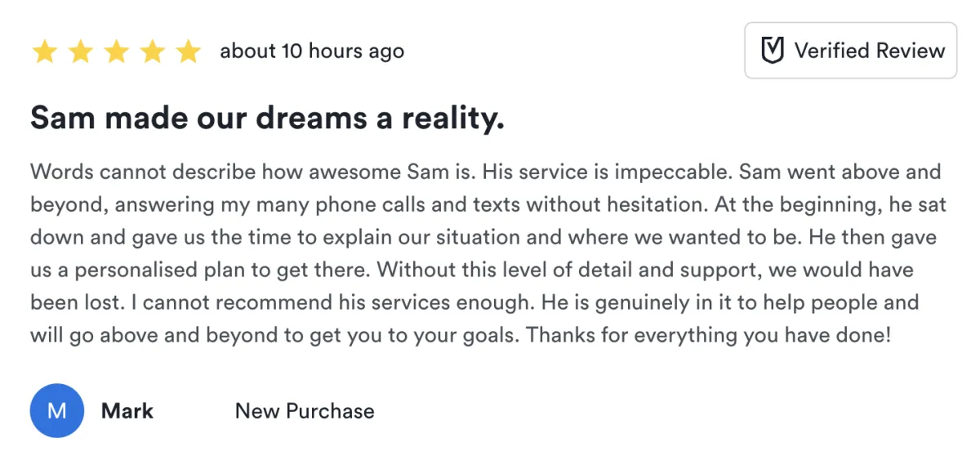
Task: Click "Thanks for everything you have done!"
Action: point(708,335)
